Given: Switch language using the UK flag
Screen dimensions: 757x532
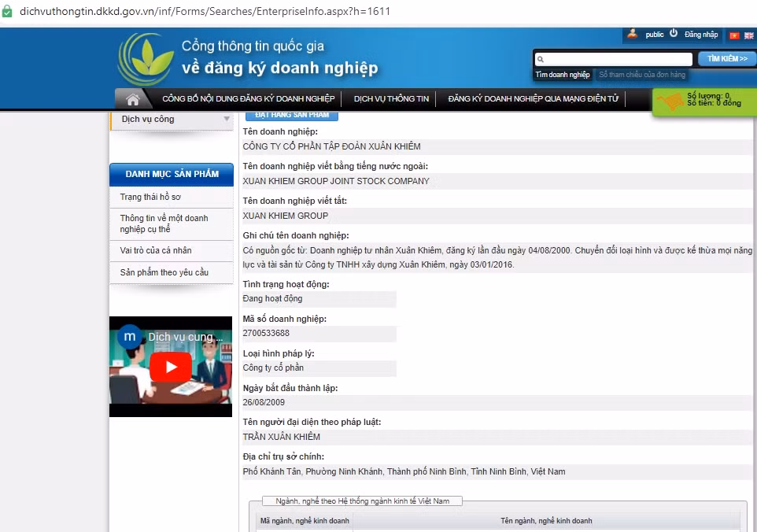Looking at the screenshot, I should tap(748, 35).
